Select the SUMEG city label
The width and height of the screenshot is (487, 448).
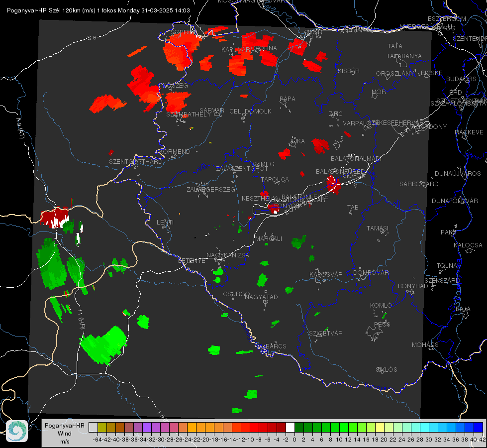coord(263,164)
